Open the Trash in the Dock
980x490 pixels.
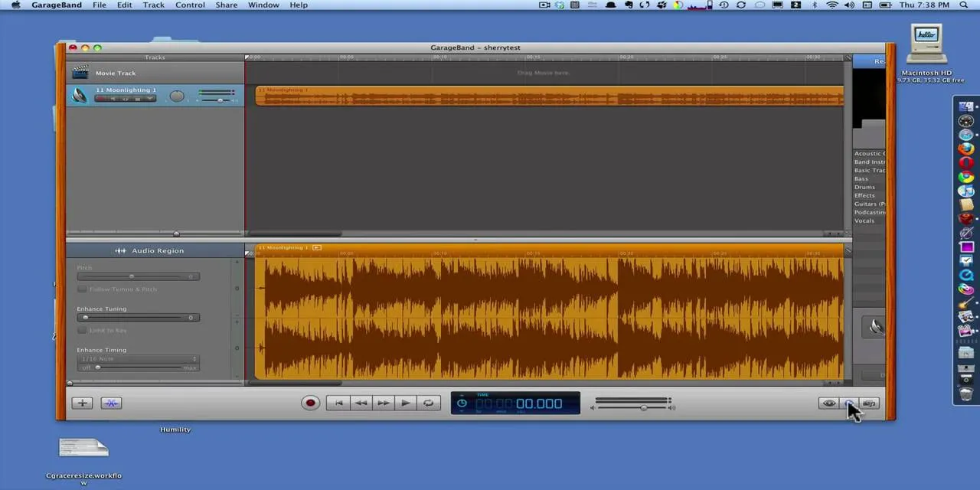coord(966,394)
